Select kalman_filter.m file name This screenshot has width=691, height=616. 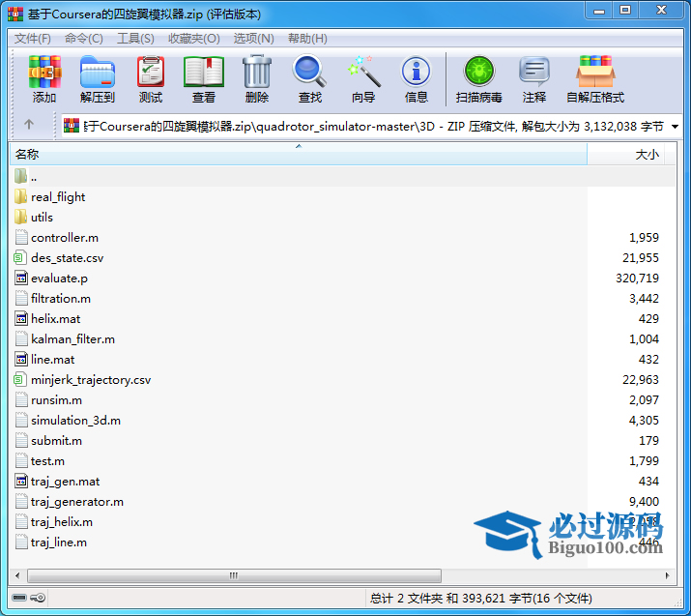72,338
